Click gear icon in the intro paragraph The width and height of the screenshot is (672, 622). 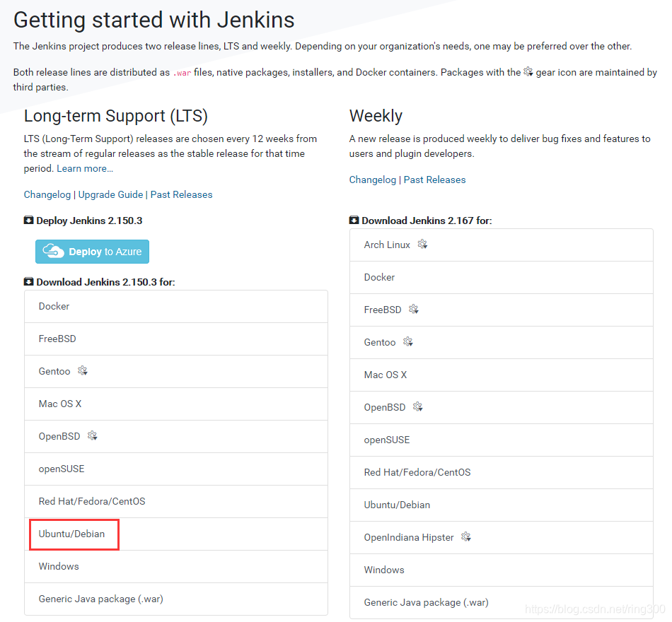click(528, 71)
